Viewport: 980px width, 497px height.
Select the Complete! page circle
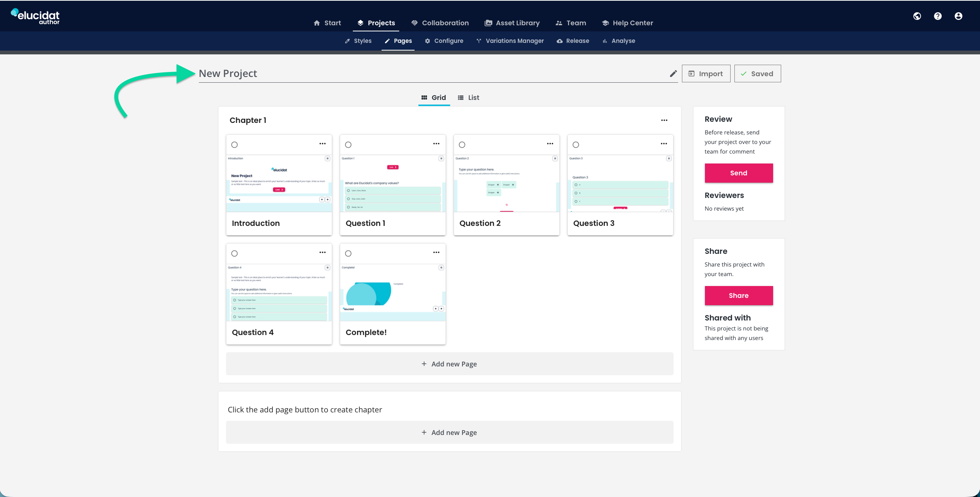coord(348,253)
